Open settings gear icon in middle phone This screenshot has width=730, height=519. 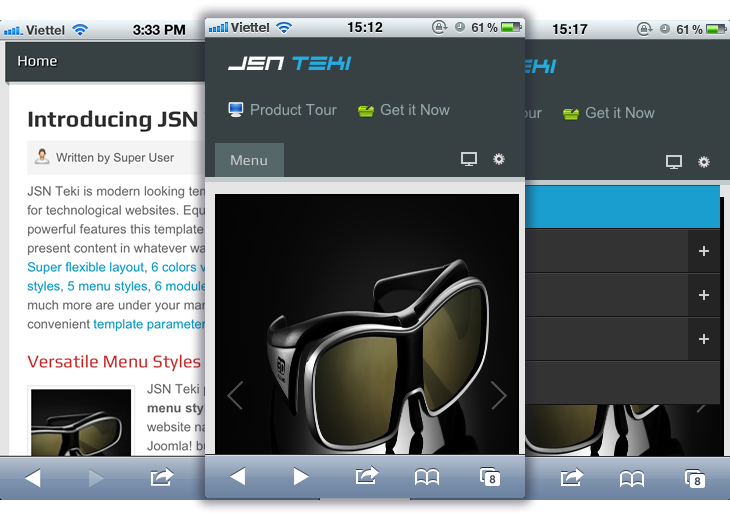pos(499,159)
